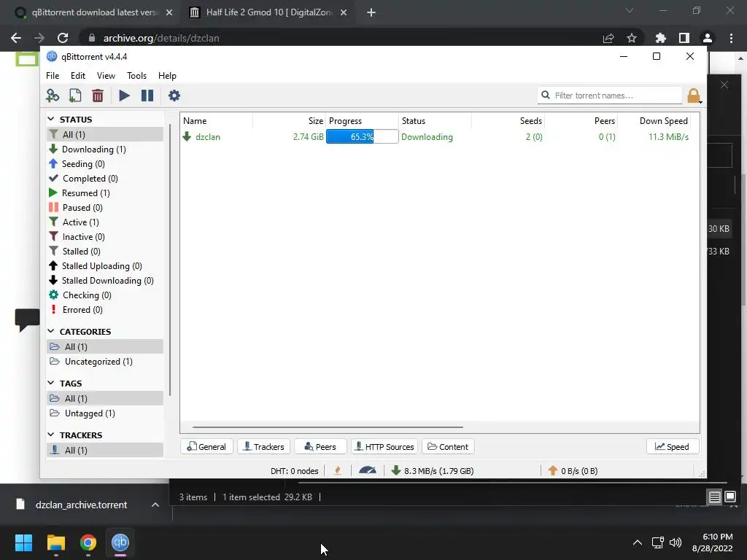The image size is (747, 560).
Task: Click the orange upload speed arrow in status bar
Action: coord(553,470)
